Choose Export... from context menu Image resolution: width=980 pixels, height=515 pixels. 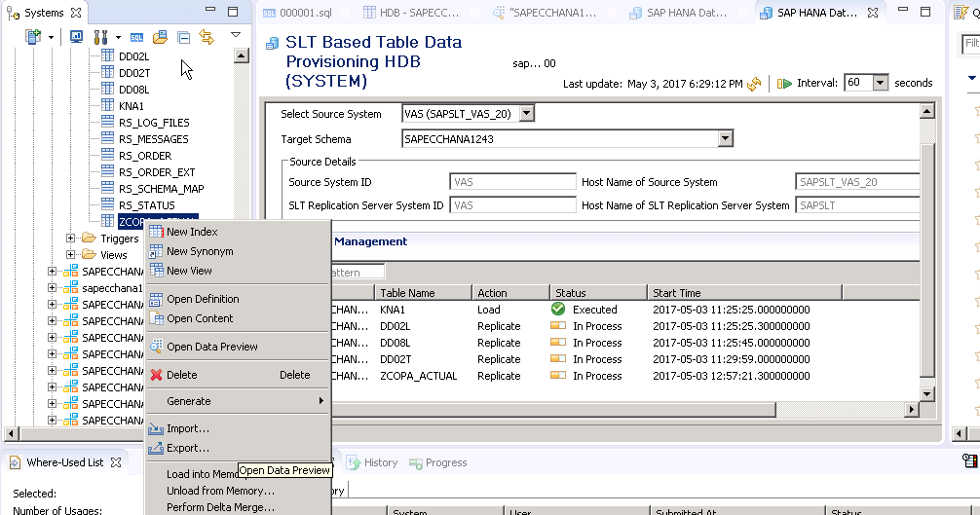coord(238,448)
